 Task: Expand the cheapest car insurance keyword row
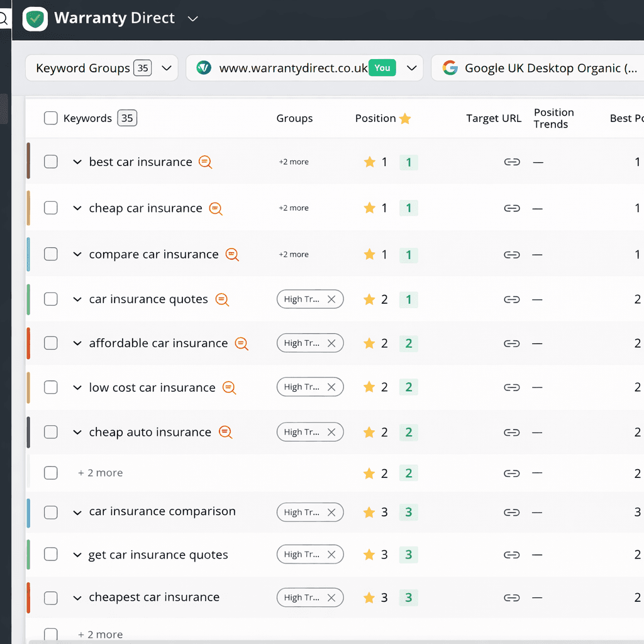tap(77, 598)
